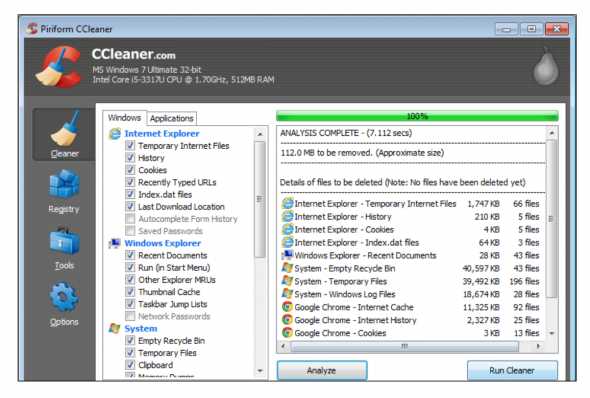Click the System category flag icon
This screenshot has height=398, width=590.
[x=114, y=328]
